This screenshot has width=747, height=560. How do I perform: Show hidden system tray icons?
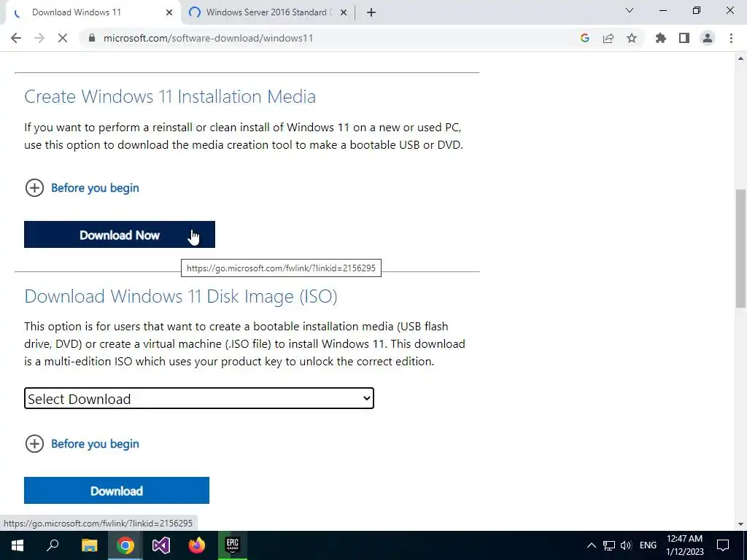pyautogui.click(x=591, y=545)
